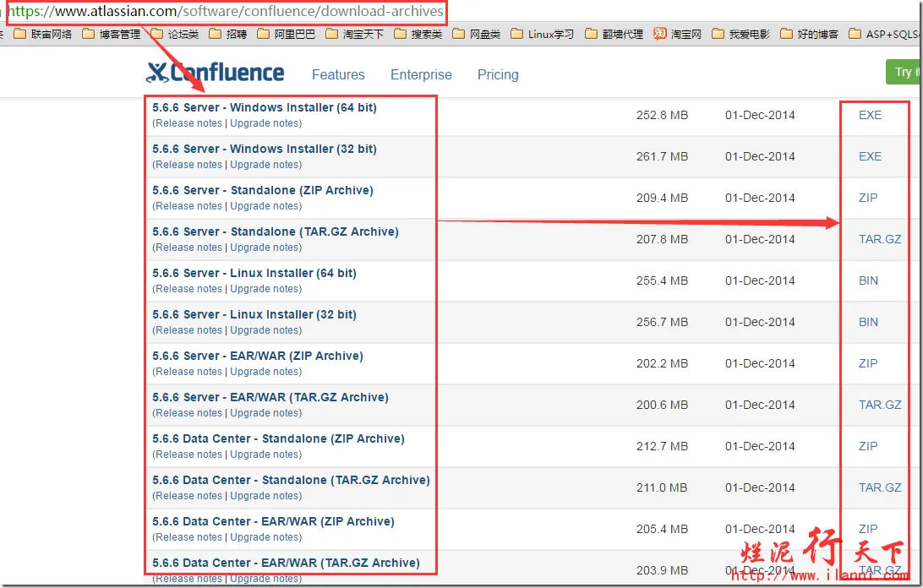Select the 255.4 MB file size
Screen dimensions: 923x588
point(662,280)
